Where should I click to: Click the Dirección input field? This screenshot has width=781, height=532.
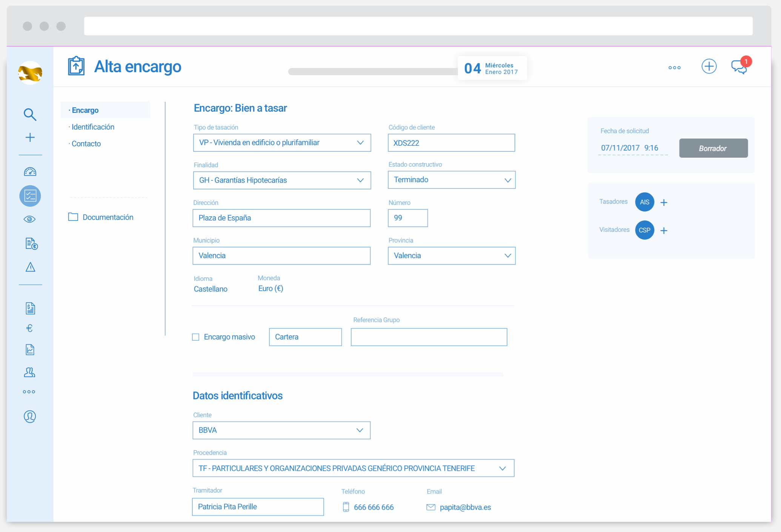[x=281, y=218]
